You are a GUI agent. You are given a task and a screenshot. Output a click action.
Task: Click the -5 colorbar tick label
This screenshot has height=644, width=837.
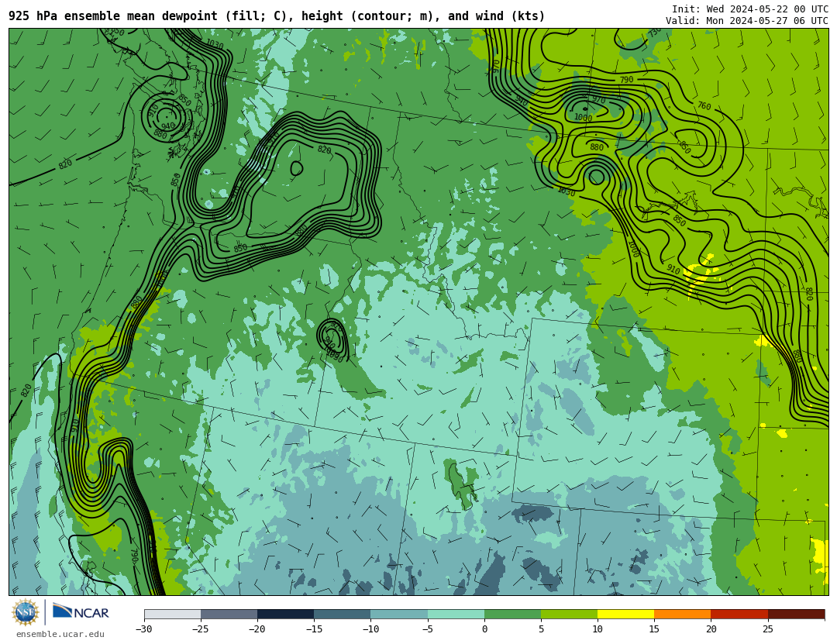pyautogui.click(x=428, y=629)
